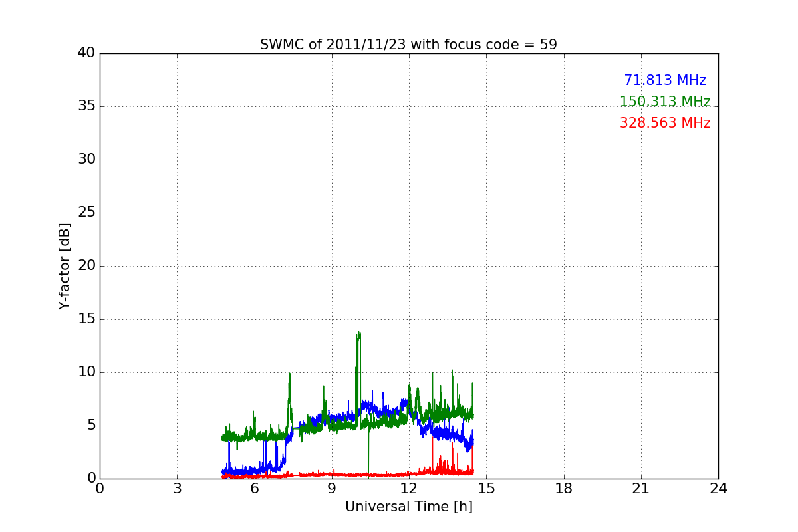Click the x-axis tick label 21

pyautogui.click(x=641, y=489)
